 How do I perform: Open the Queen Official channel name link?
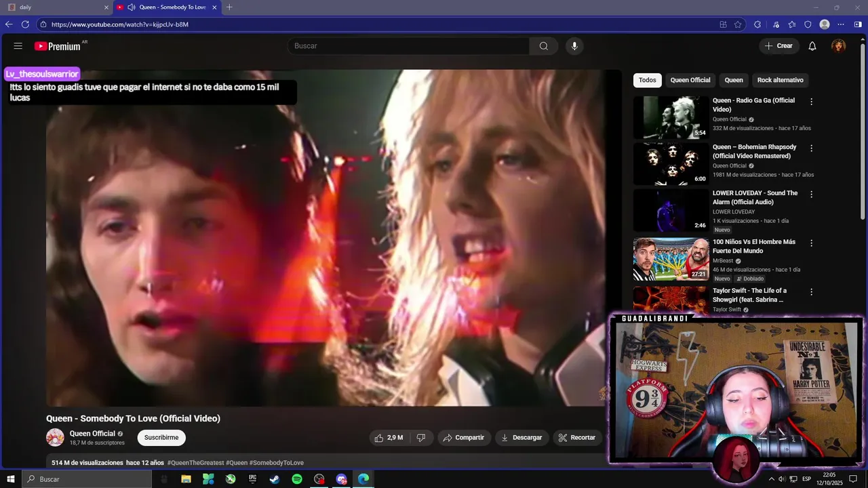pyautogui.click(x=92, y=434)
